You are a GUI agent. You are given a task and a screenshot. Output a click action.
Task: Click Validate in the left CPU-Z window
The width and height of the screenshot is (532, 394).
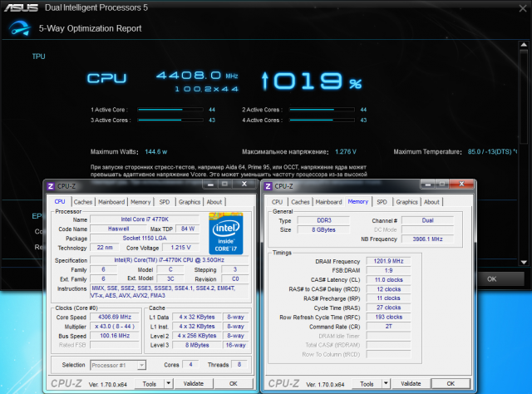click(x=194, y=384)
